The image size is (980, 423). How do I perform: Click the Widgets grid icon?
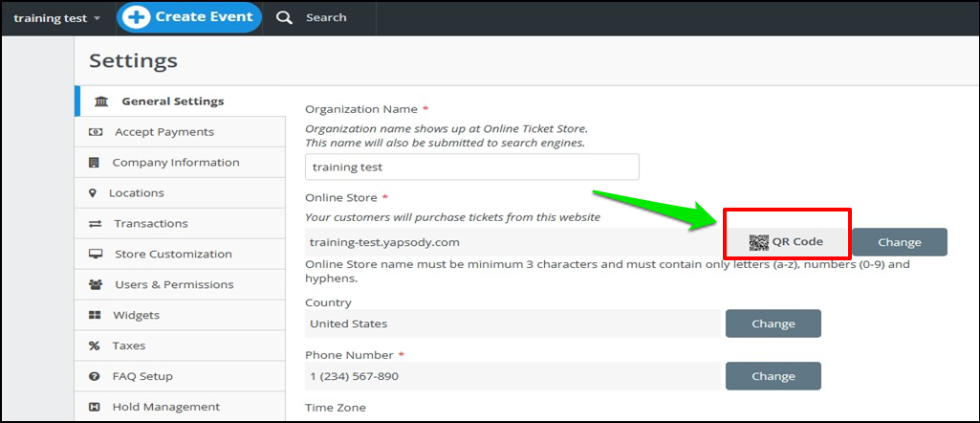[95, 316]
